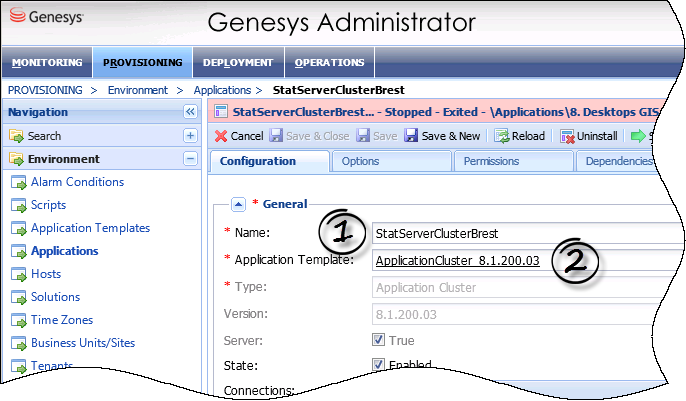Click the Uninstall toolbar icon
This screenshot has width=686, height=401.
(567, 136)
